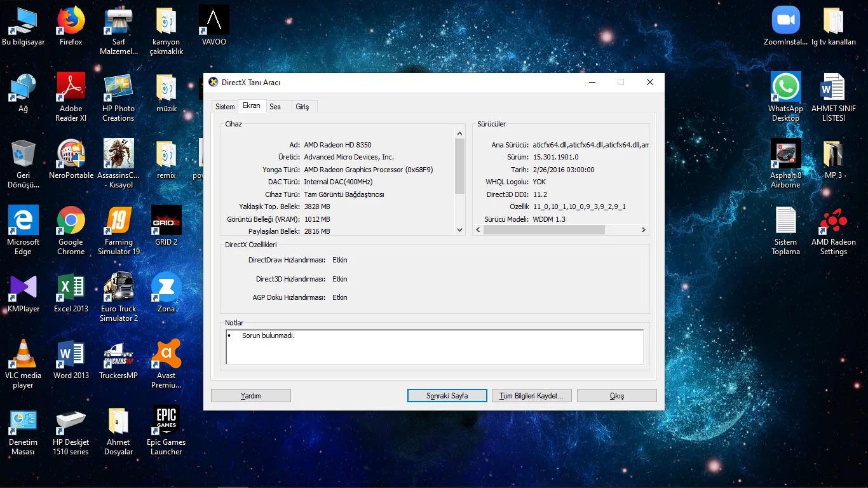Click Cihaz panel scroll-down arrow
868x488 pixels.
pos(460,230)
